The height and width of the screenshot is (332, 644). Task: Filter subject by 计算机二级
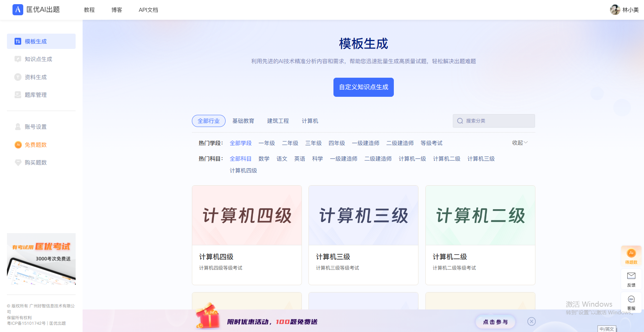447,159
